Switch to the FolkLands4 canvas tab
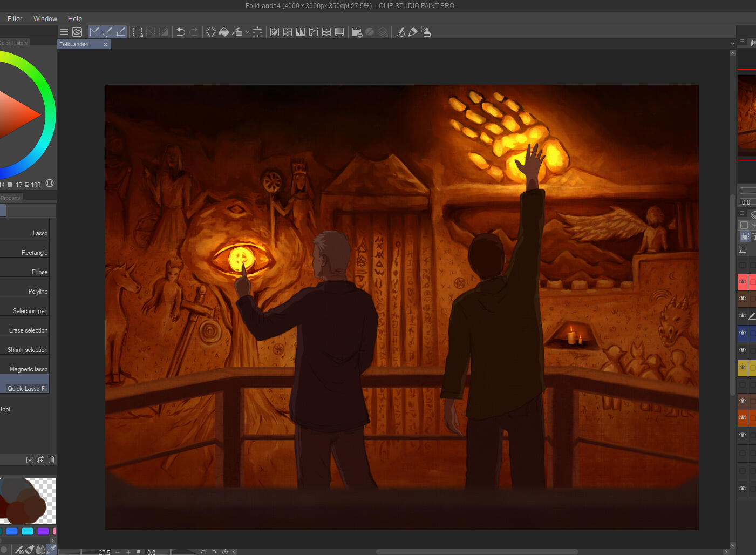 [x=74, y=44]
